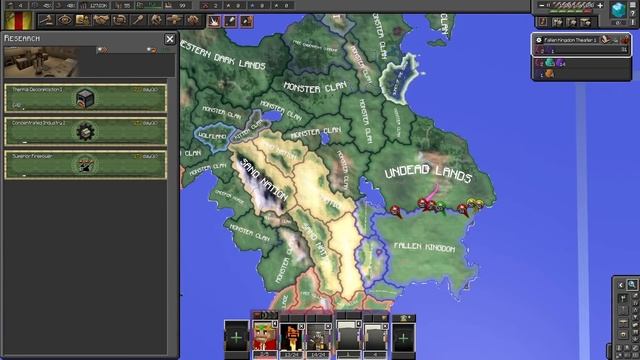Open the Diplomacy handshake icon
Screen dimensions: 640x360
[x=101, y=20]
